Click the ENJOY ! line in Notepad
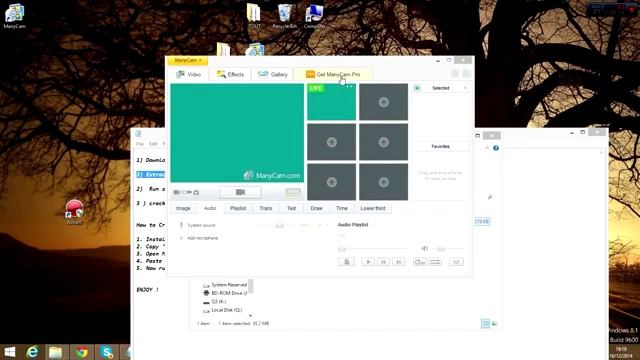 [x=147, y=290]
